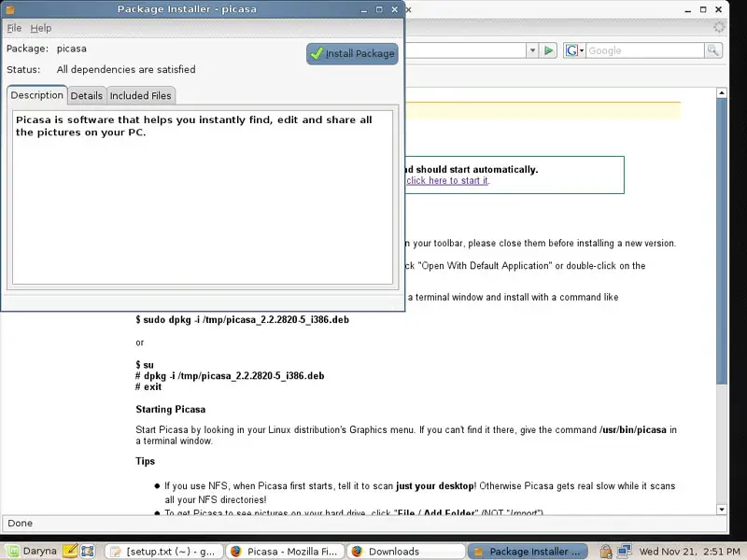Click the green Go arrow in Firefox
Viewport: 747px width, 560px height.
pyautogui.click(x=549, y=50)
